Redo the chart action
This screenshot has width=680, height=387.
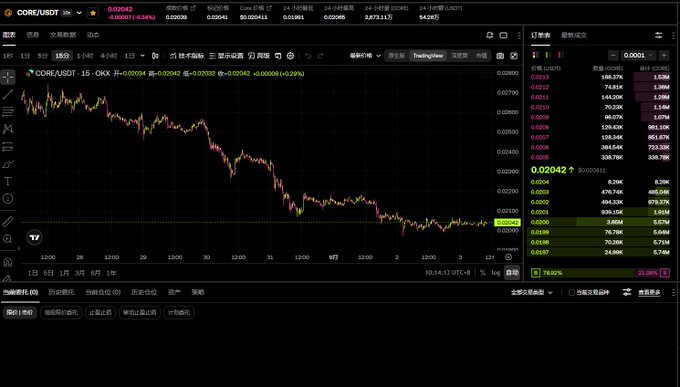click(x=320, y=56)
